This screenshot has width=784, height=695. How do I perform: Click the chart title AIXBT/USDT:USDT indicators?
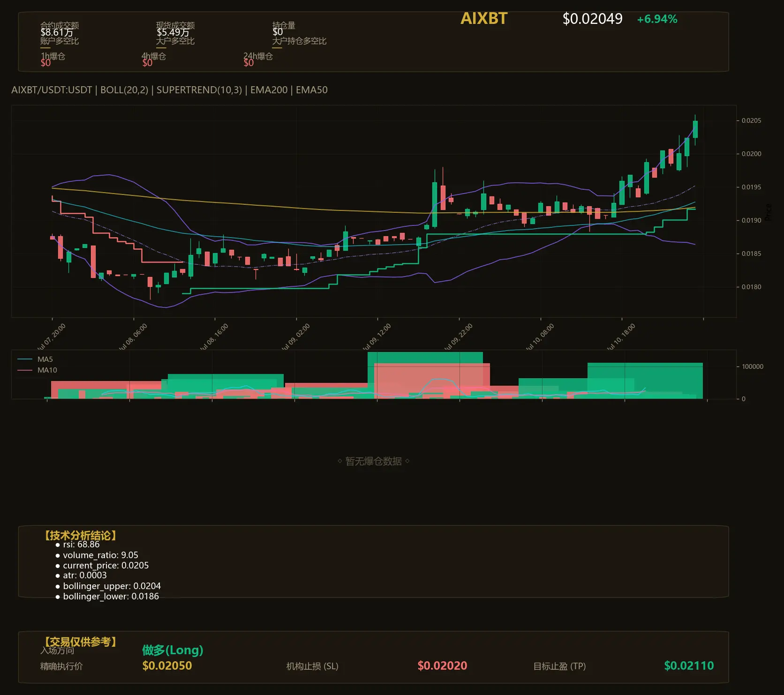pyautogui.click(x=169, y=90)
